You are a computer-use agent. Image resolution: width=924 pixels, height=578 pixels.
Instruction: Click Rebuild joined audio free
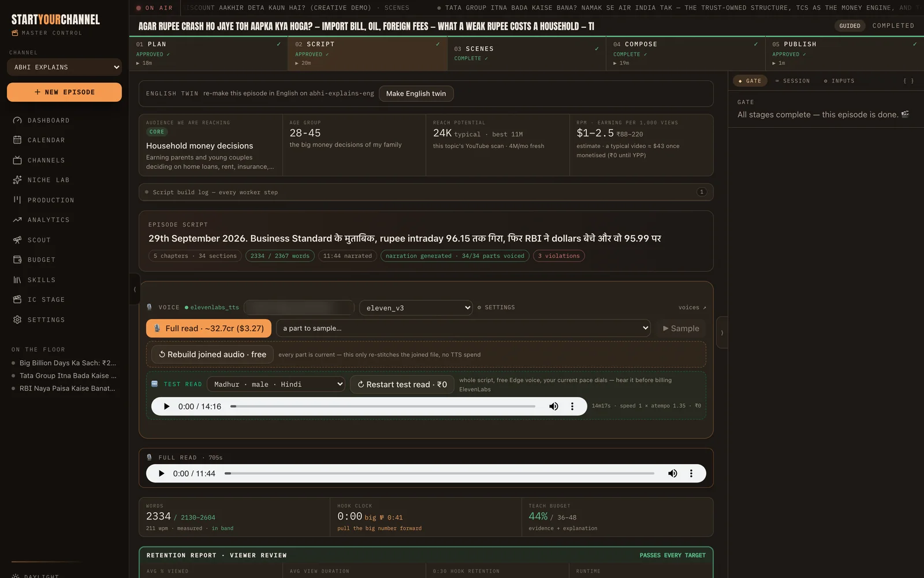click(x=213, y=354)
